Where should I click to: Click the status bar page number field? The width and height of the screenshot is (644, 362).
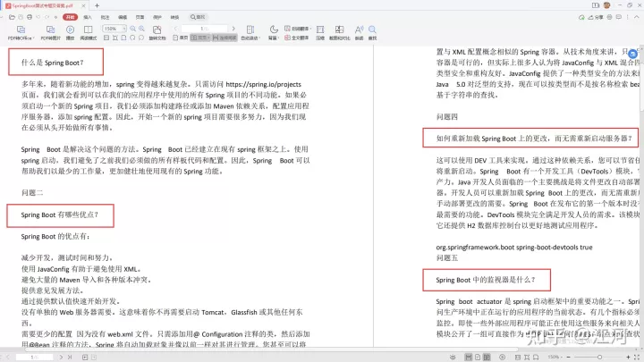(35, 357)
